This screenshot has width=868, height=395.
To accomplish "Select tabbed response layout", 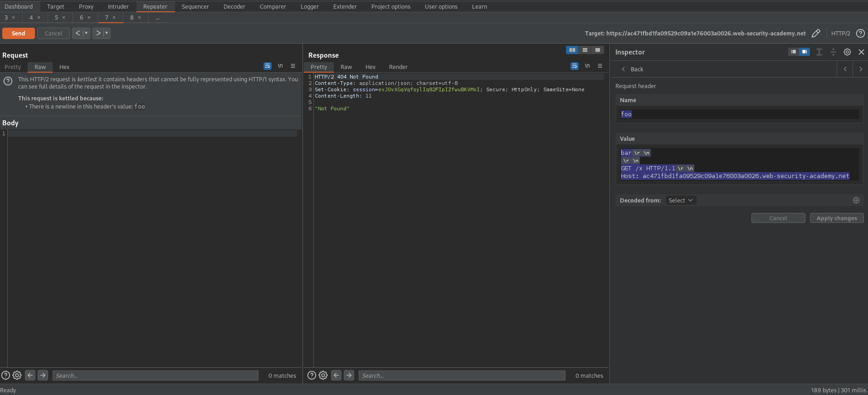I will click(598, 50).
